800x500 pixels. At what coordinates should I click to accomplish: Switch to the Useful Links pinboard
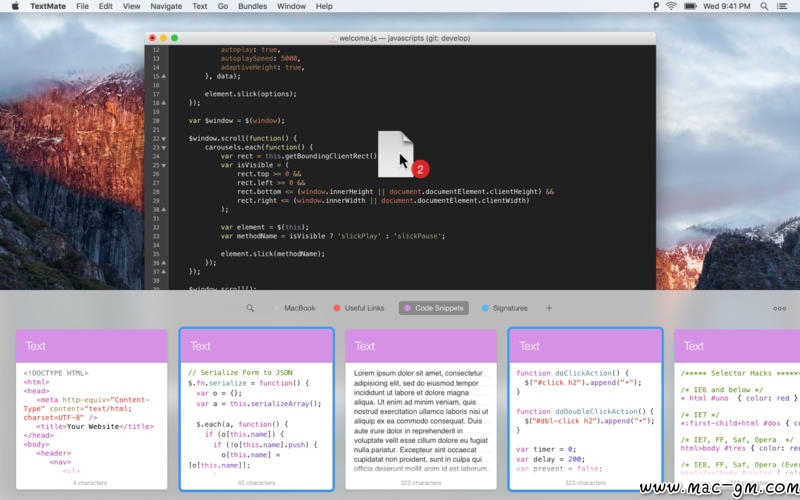click(x=359, y=308)
